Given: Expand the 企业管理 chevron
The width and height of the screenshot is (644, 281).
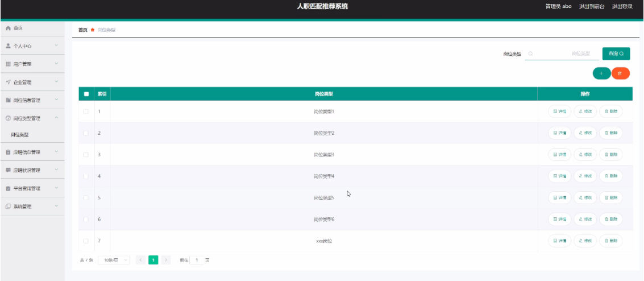Looking at the screenshot, I should tap(57, 82).
